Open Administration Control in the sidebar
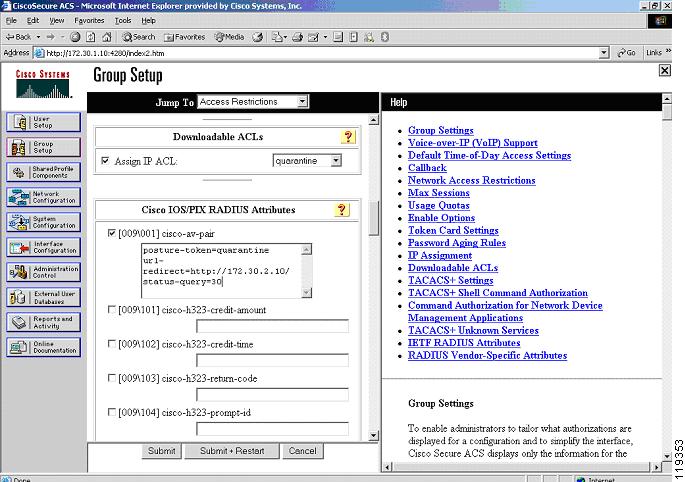The width and height of the screenshot is (685, 482). (x=44, y=272)
